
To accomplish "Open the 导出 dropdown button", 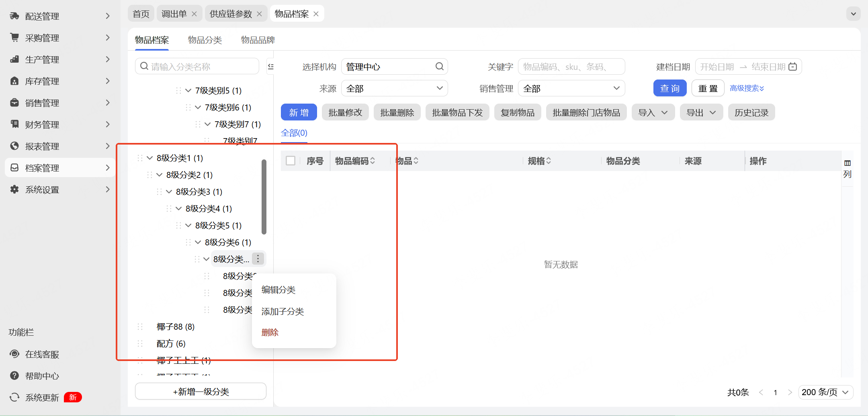I will 701,112.
